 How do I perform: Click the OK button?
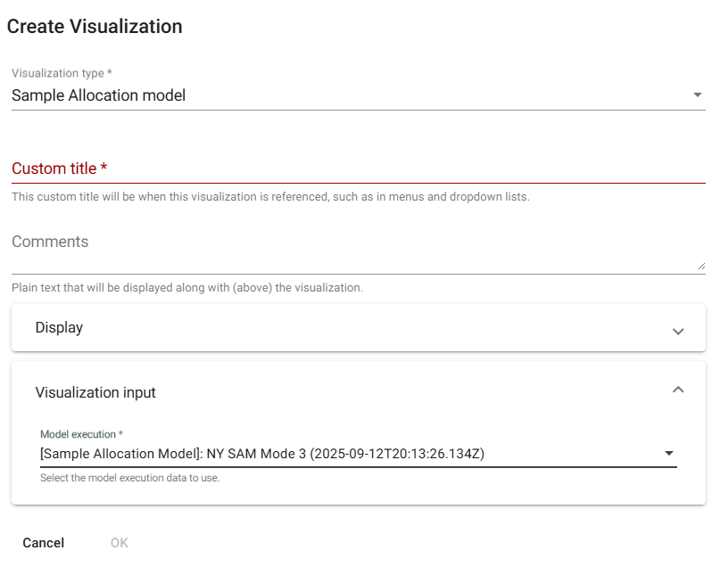click(x=120, y=543)
